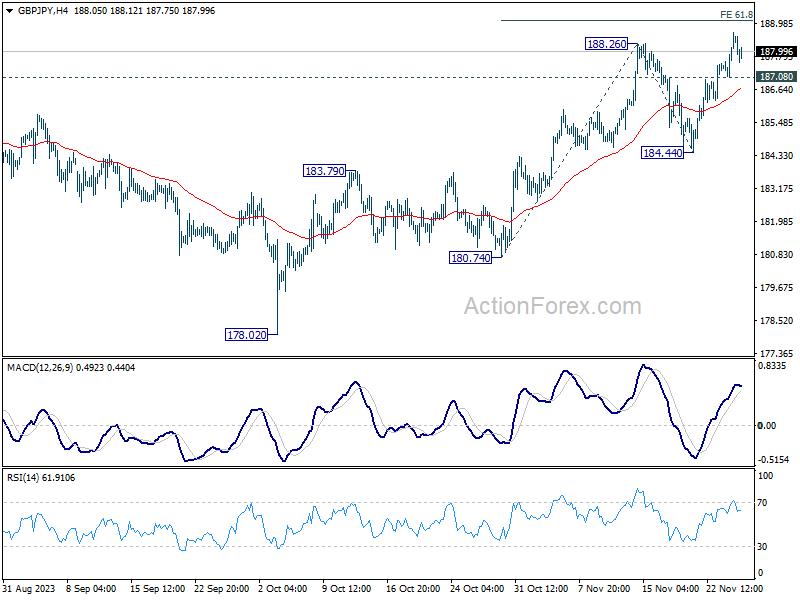Screen dimensions: 800x600
Task: Select the 24 Oct 04:00 time label
Action: coord(477,588)
